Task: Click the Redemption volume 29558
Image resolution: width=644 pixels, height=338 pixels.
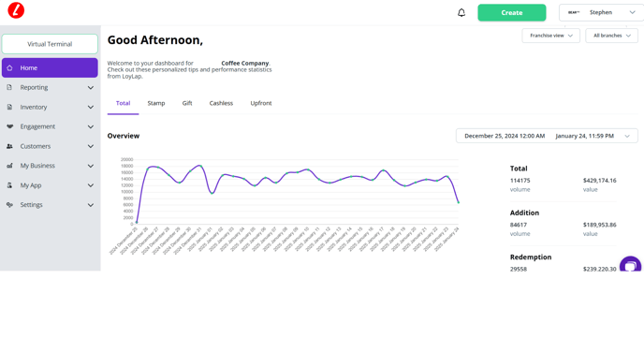Action: pos(519,269)
